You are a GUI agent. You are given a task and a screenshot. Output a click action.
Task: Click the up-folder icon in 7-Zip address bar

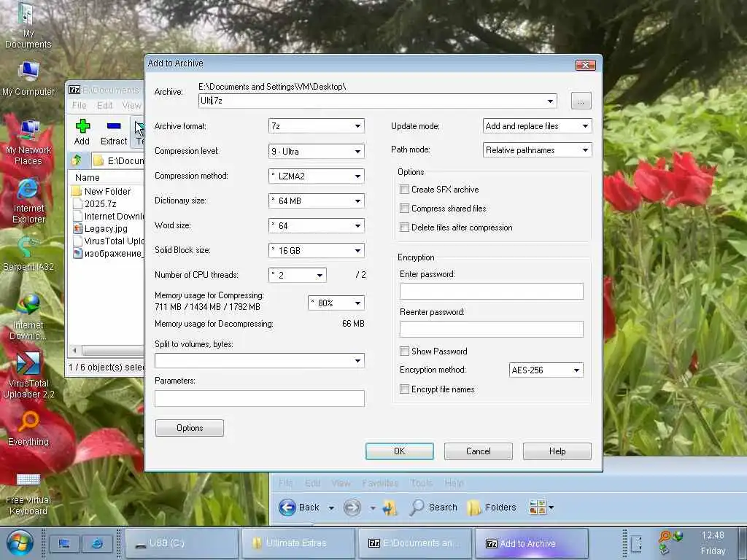(77, 160)
